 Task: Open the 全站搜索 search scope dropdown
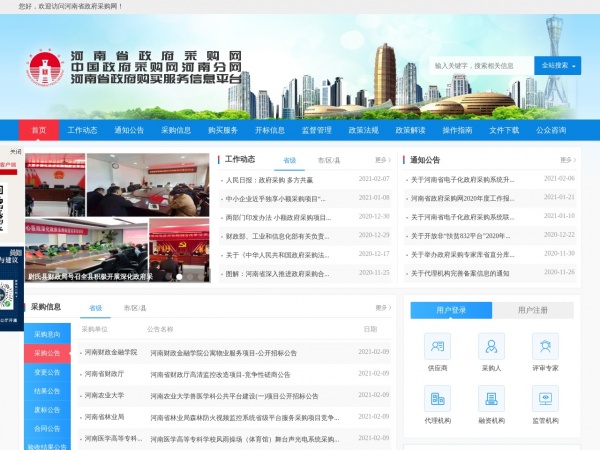(556, 65)
